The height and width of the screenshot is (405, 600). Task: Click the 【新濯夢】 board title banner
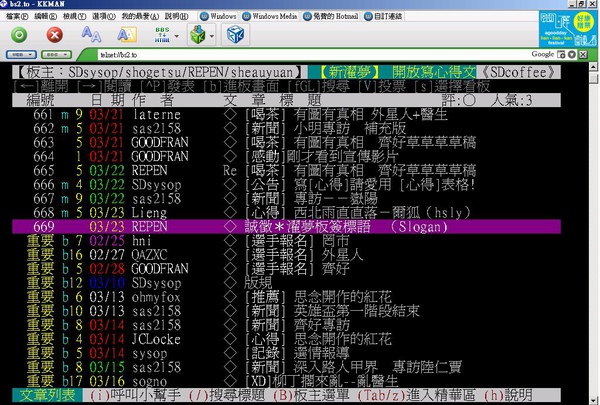(x=349, y=72)
